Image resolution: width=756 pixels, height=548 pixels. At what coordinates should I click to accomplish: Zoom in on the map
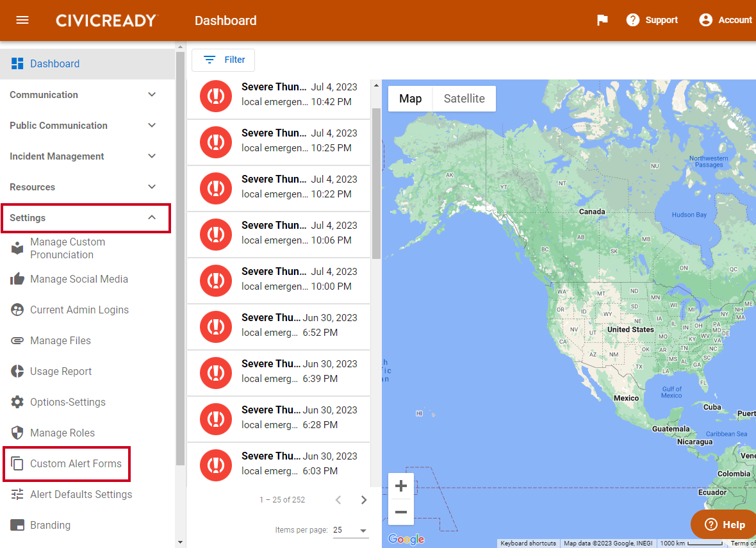[x=401, y=486]
